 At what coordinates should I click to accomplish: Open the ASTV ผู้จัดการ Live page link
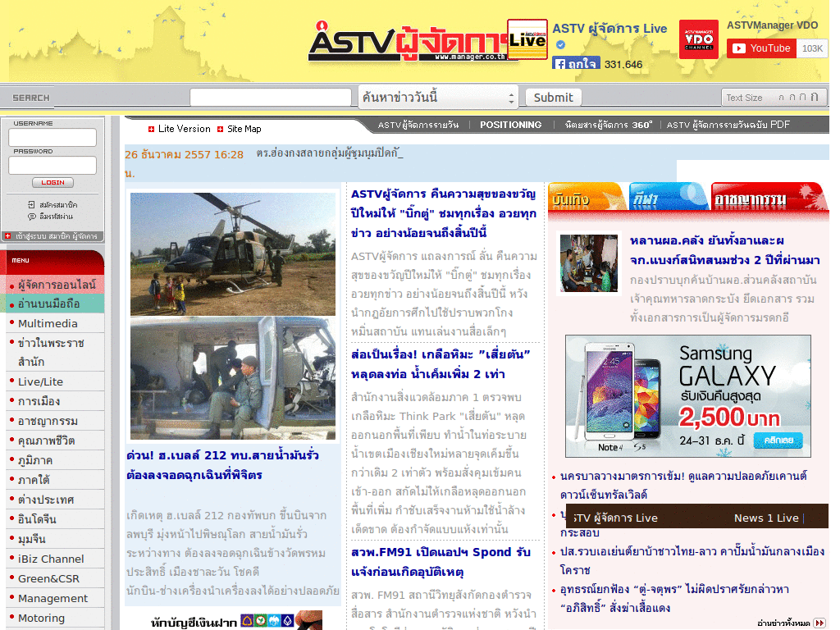click(x=609, y=29)
